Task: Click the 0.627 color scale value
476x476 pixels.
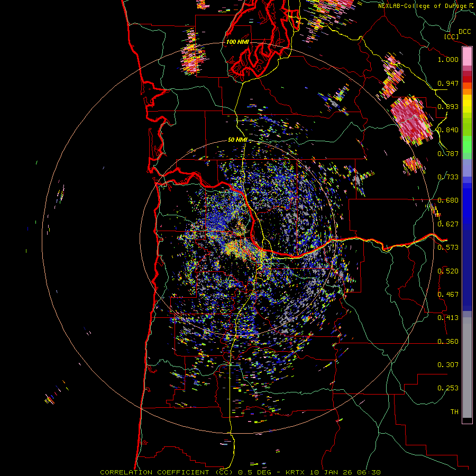Action: click(x=448, y=224)
